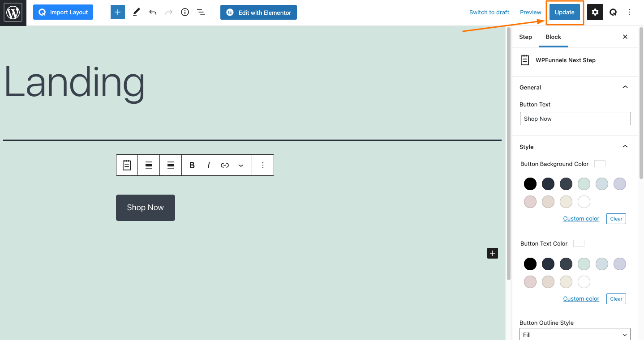Viewport: 644px width, 340px height.
Task: Open the List View icon
Action: tap(201, 13)
